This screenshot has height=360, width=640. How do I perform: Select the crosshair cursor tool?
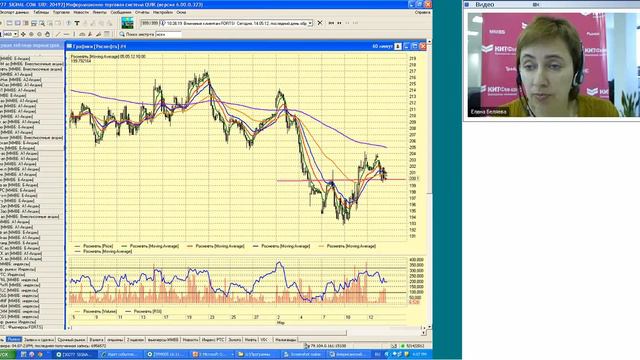point(23,34)
